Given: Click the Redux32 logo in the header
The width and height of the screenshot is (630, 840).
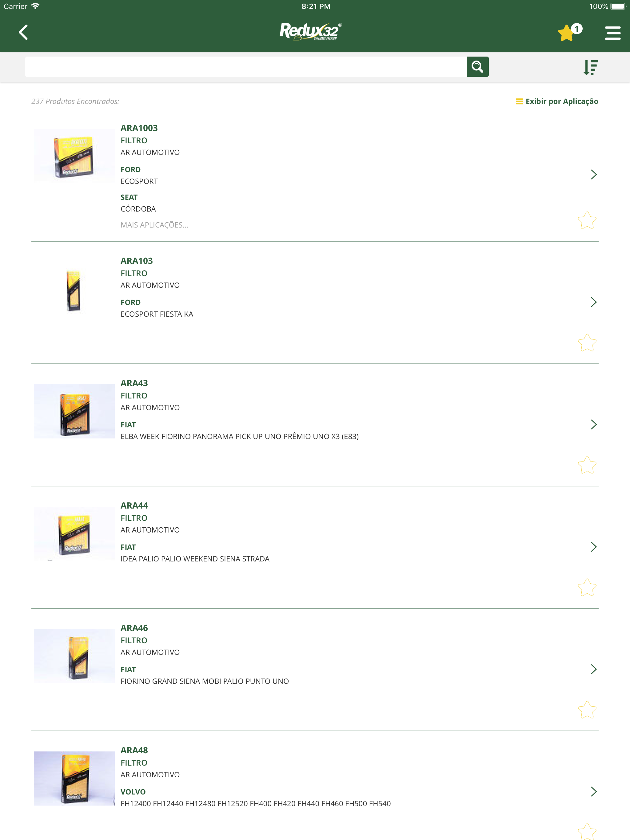Looking at the screenshot, I should (311, 32).
